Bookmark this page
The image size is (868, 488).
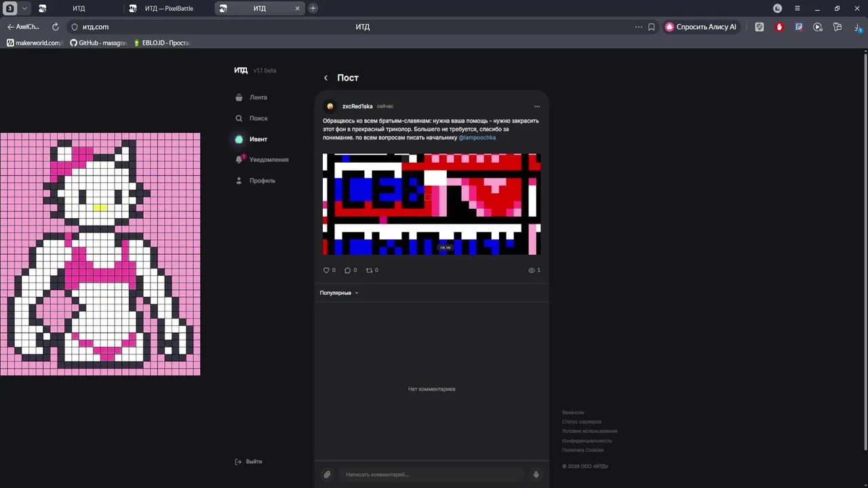tap(652, 27)
